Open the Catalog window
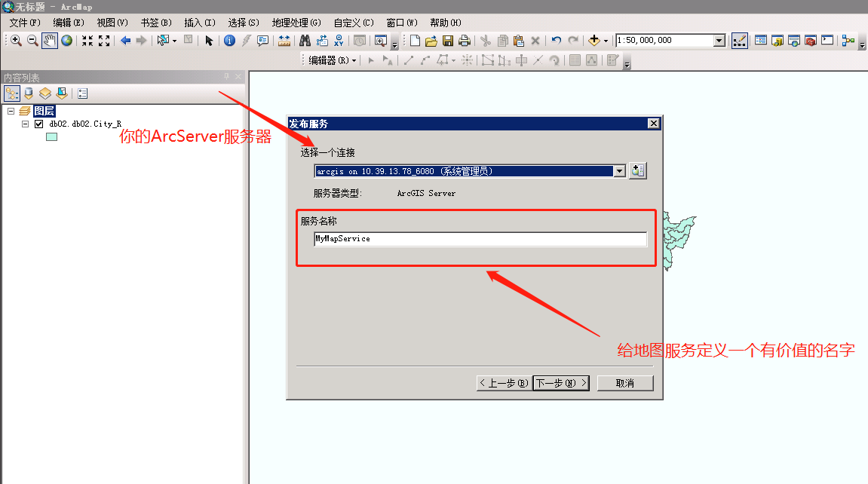The width and height of the screenshot is (868, 484). (x=778, y=40)
